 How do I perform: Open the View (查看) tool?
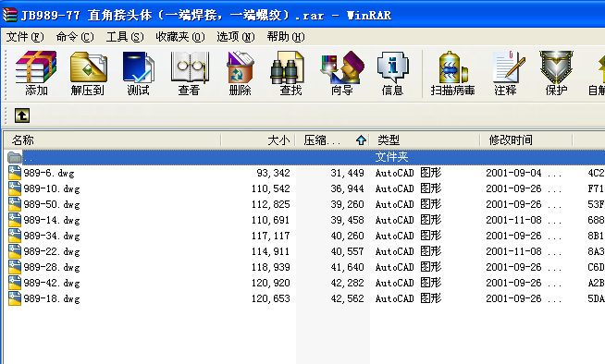tap(189, 73)
